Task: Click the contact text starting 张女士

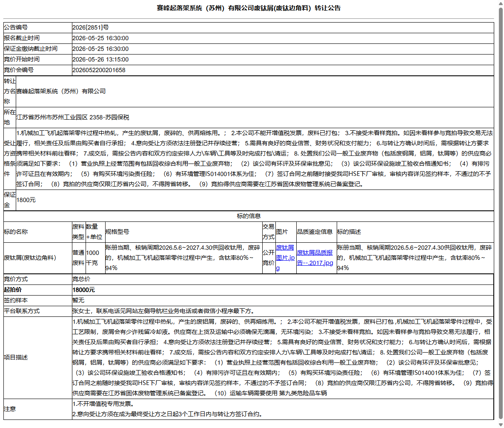Action: 164,311
